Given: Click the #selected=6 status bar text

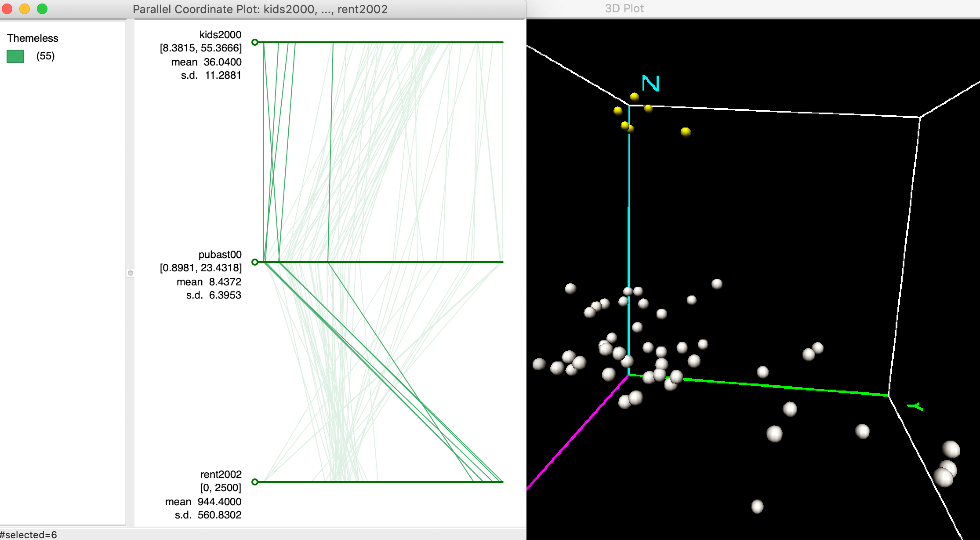Looking at the screenshot, I should (x=29, y=535).
